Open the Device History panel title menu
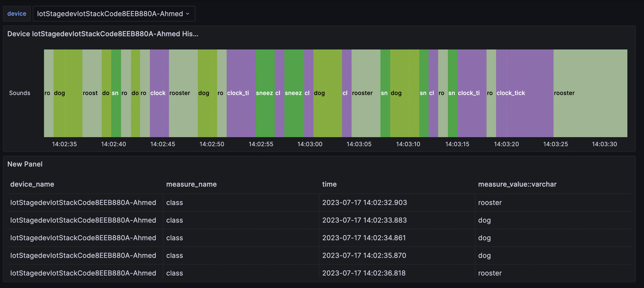This screenshot has width=644, height=288. (x=102, y=34)
